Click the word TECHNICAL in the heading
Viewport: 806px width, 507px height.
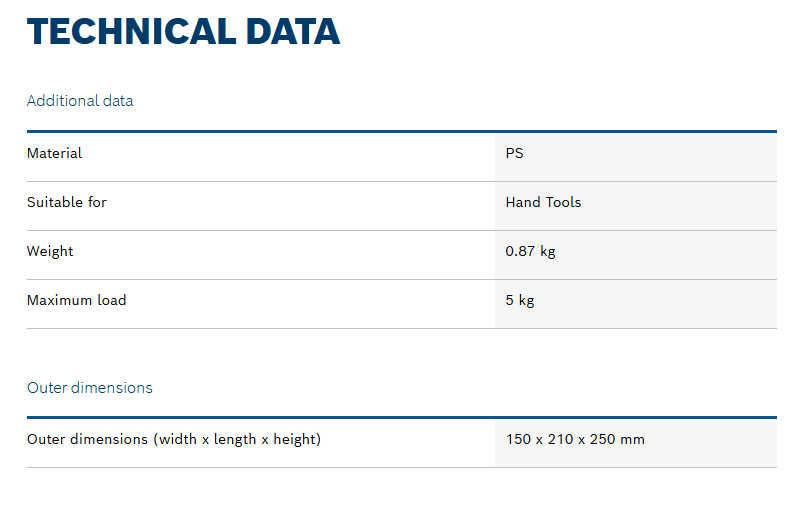coord(132,31)
